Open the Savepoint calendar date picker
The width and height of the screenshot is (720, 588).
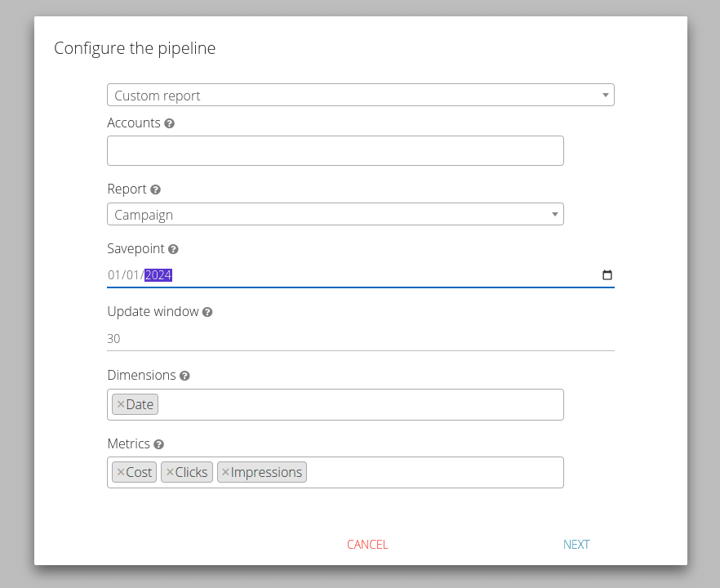click(x=607, y=275)
